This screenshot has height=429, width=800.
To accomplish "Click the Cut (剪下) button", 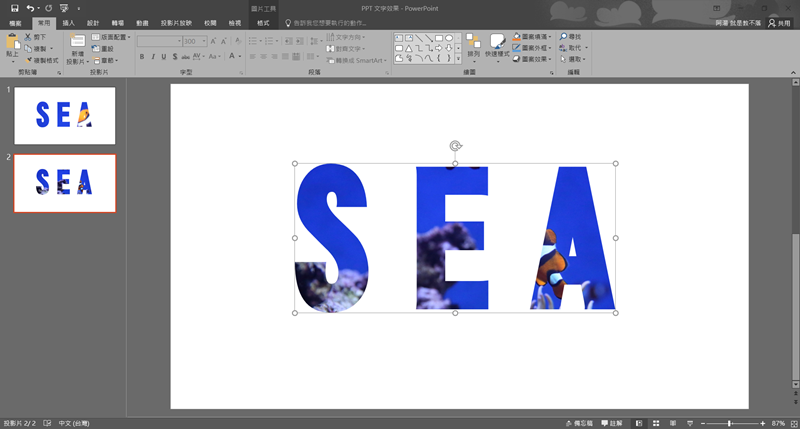I will [38, 37].
